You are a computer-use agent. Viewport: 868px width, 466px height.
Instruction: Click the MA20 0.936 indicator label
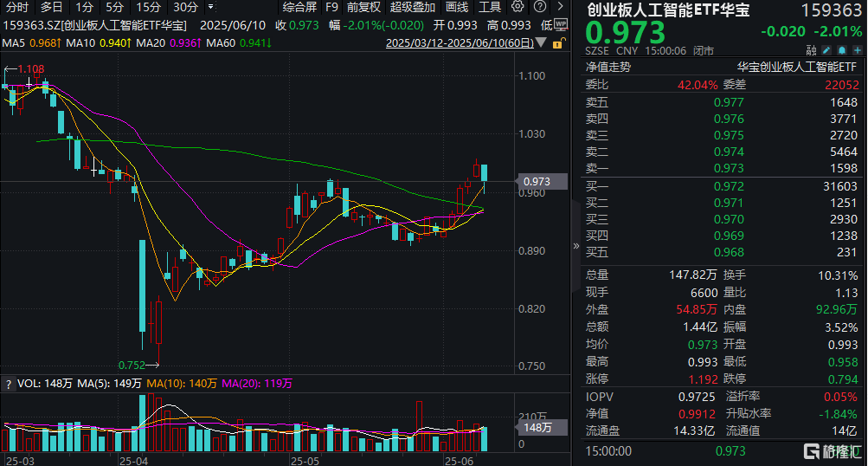pos(169,42)
